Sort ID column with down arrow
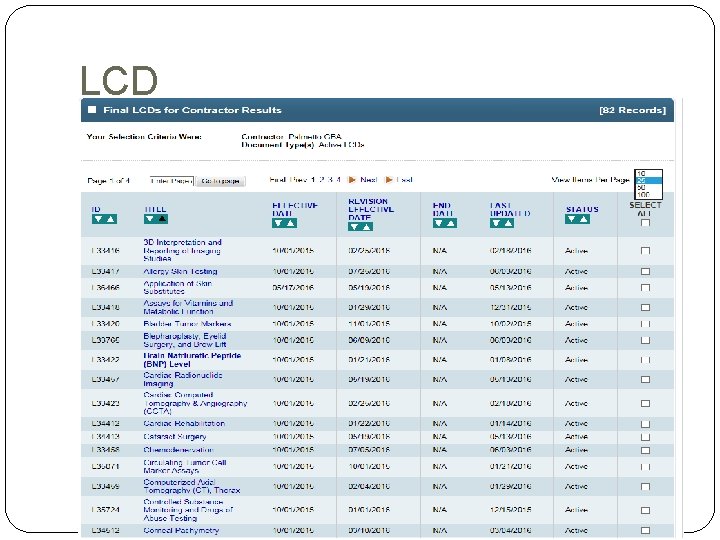Image resolution: width=720 pixels, height=540 pixels. pyautogui.click(x=98, y=219)
